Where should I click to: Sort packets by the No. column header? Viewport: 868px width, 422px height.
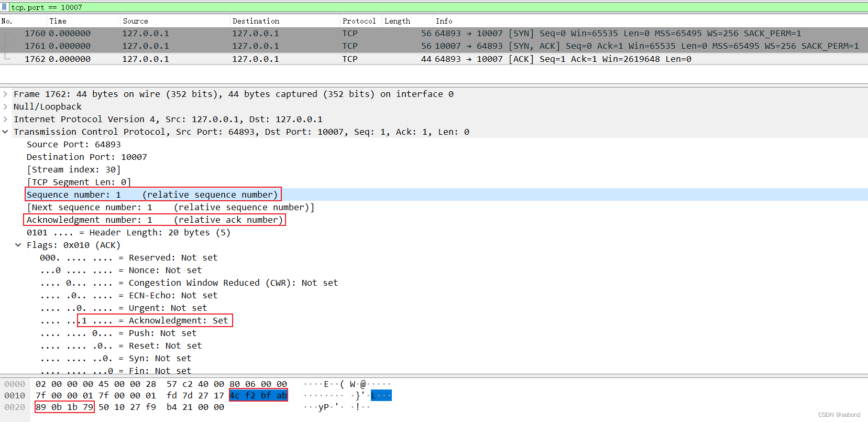23,21
